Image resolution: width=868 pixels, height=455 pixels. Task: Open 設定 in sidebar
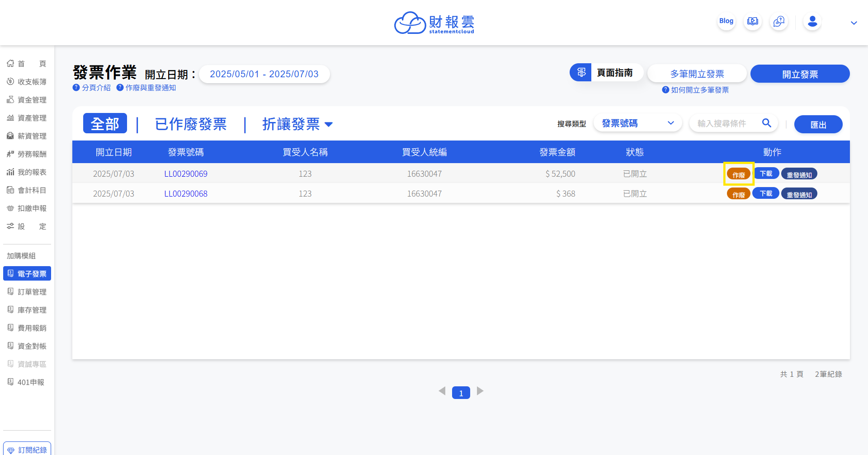coord(27,226)
